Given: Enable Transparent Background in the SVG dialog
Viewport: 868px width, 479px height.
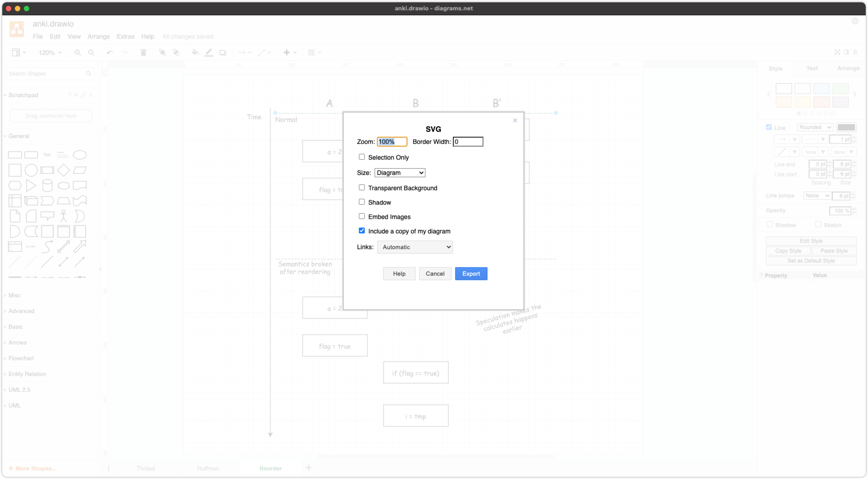Looking at the screenshot, I should point(362,187).
